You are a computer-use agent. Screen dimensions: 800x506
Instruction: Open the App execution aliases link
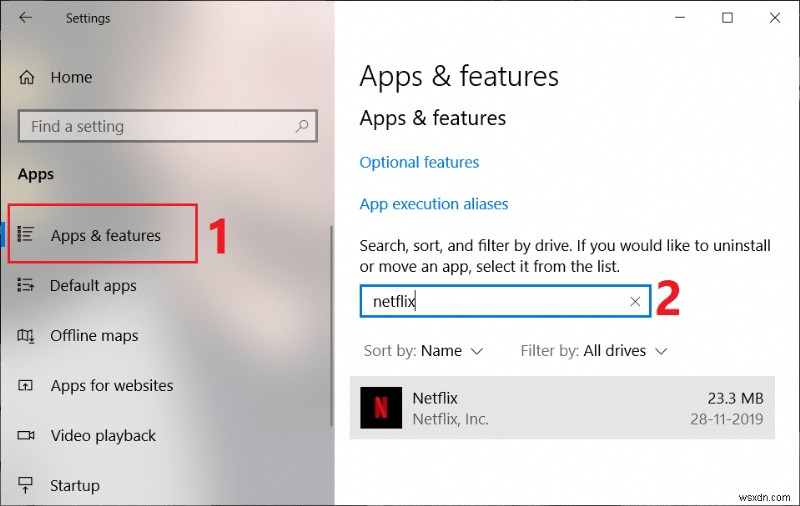434,204
